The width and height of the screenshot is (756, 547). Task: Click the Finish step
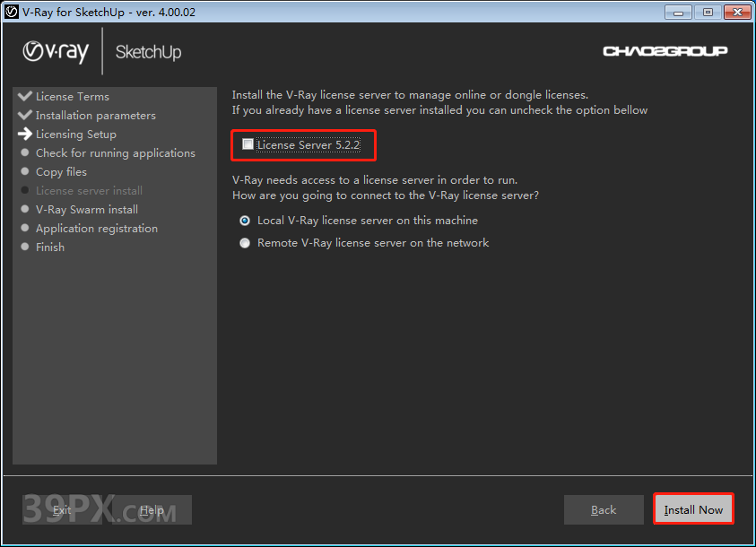tap(50, 247)
